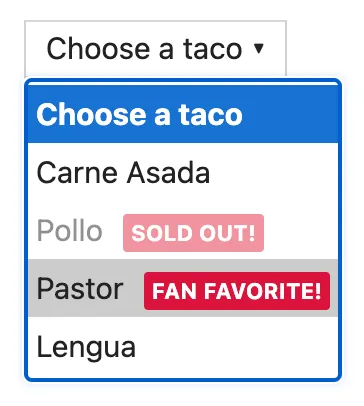This screenshot has width=364, height=406.
Task: Click the small triangle arrow on dropdown
Action: click(259, 49)
